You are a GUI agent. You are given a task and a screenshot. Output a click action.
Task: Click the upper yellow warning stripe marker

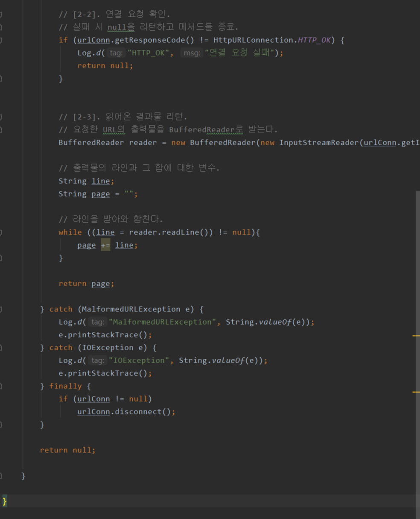coord(416,336)
